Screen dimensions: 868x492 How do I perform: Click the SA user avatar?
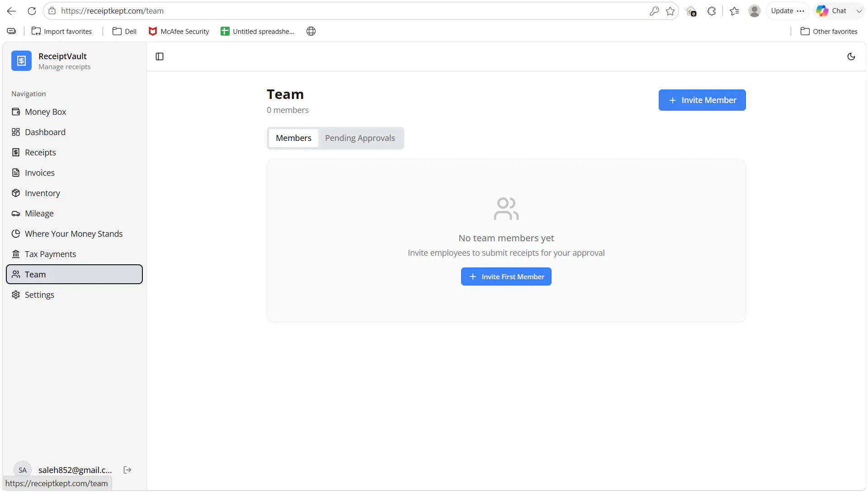[x=23, y=470]
